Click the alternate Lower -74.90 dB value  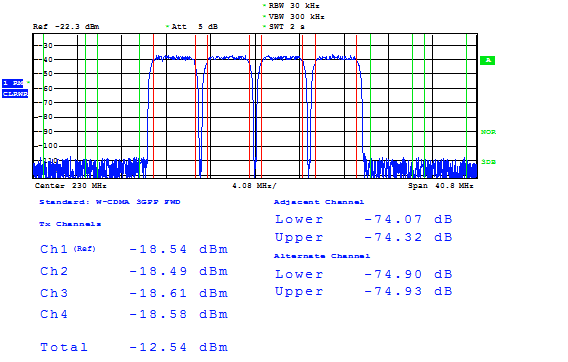(x=408, y=274)
